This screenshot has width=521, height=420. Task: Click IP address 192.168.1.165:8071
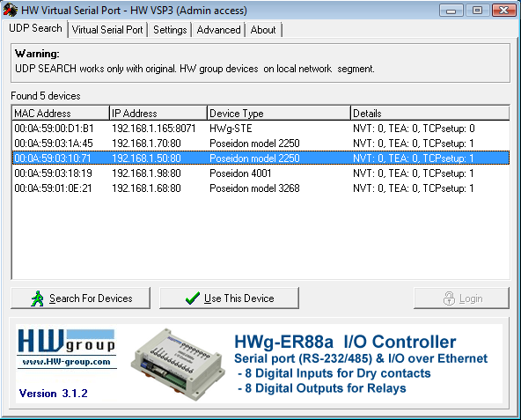(x=154, y=129)
